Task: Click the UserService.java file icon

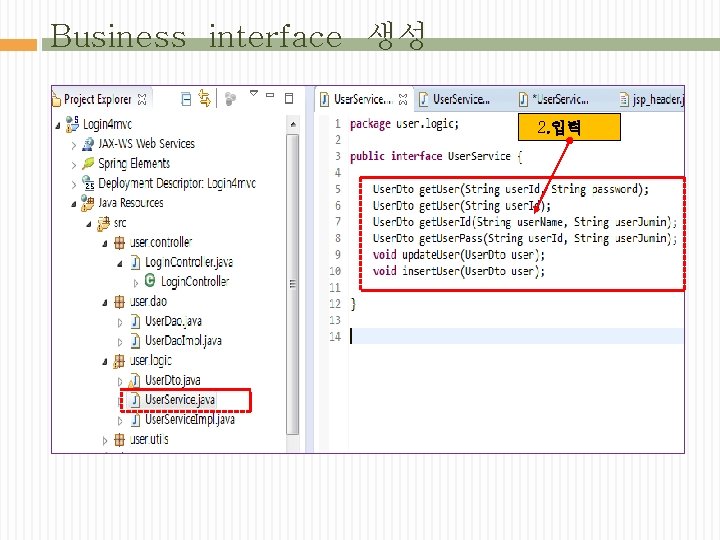Action: click(135, 400)
